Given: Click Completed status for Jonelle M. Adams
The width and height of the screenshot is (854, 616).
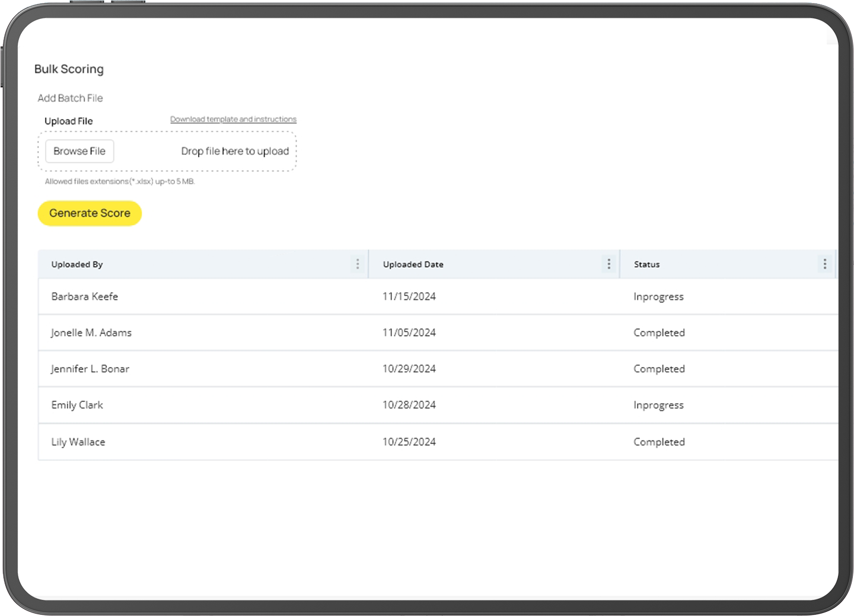Looking at the screenshot, I should [x=659, y=333].
